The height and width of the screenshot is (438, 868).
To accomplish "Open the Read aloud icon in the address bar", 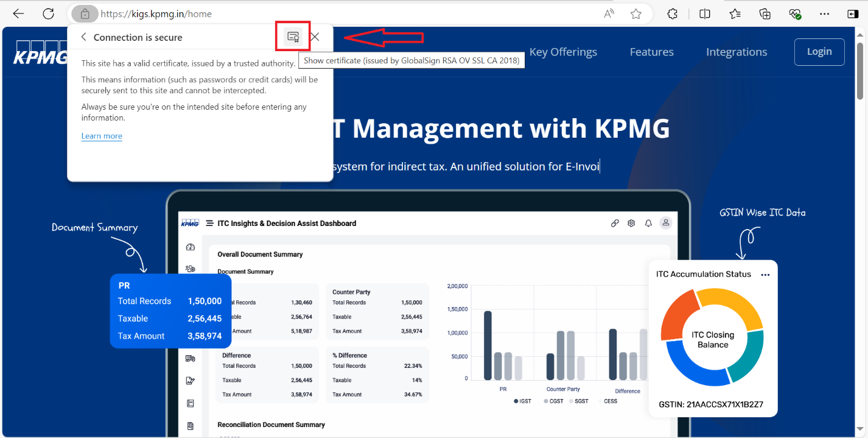I will point(609,13).
